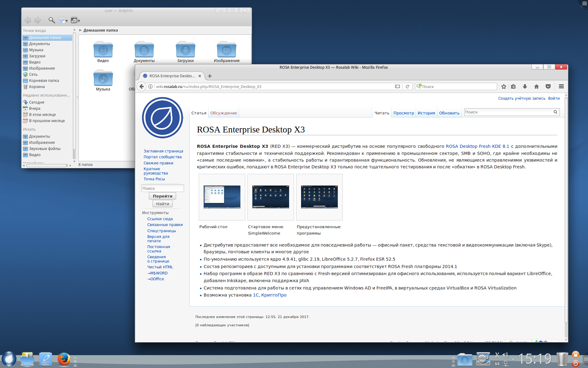Open Dolphin view mode dropdown
This screenshot has width=588, height=368.
click(x=63, y=21)
